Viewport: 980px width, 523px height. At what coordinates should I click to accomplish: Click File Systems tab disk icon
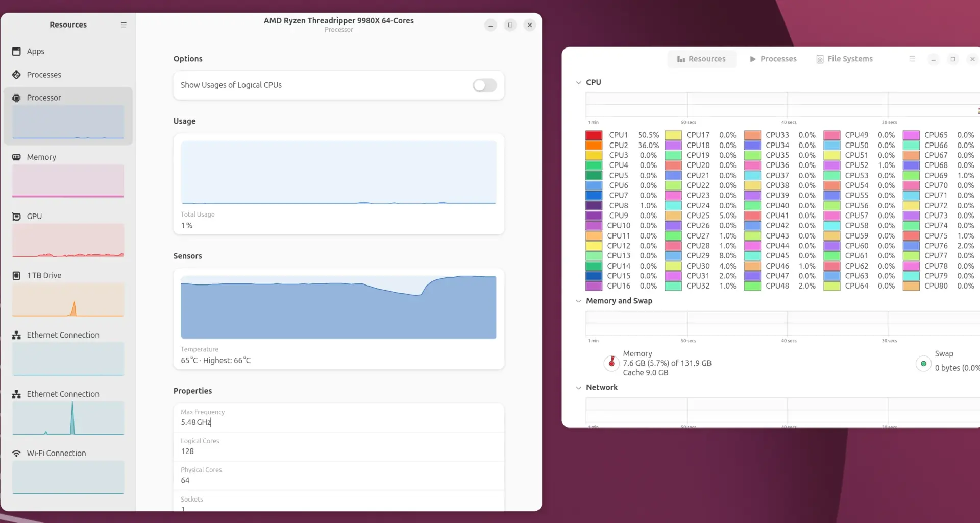[820, 59]
